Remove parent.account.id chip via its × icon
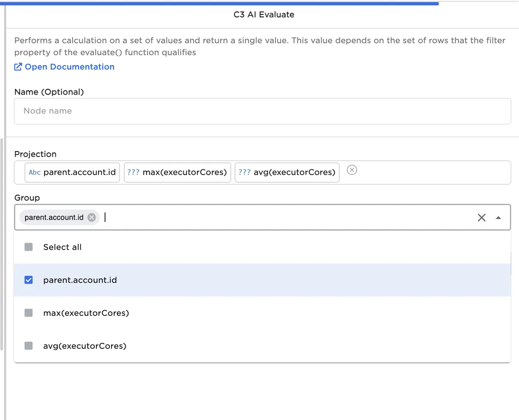This screenshot has height=420, width=519. 91,217
